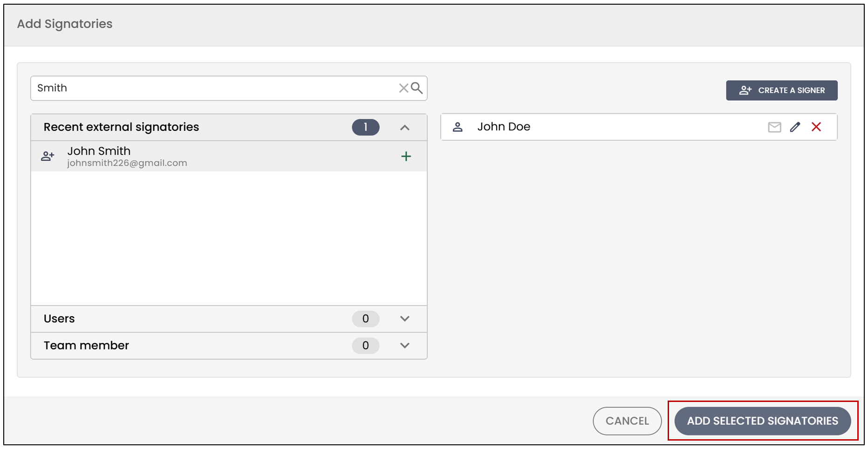Click the envelope icon for John Doe

click(774, 127)
